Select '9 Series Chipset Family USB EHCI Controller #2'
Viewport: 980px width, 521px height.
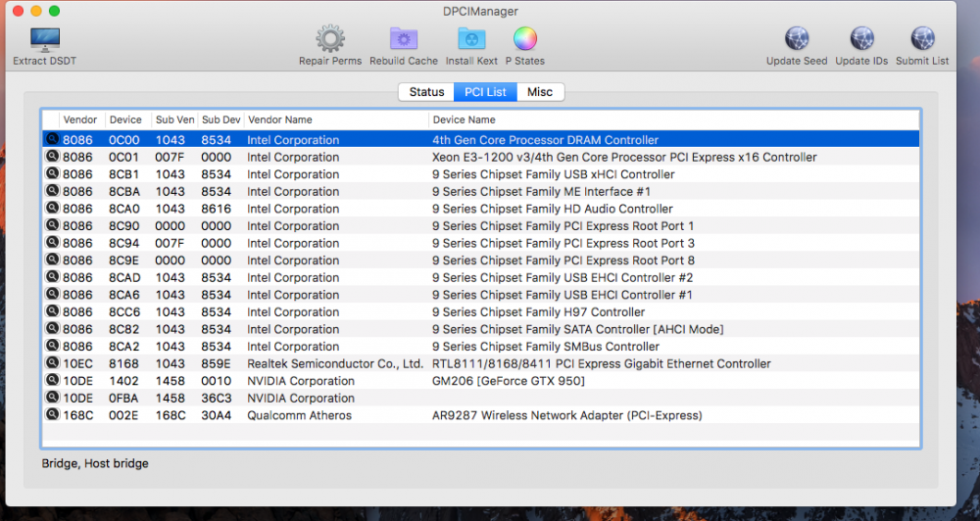pyautogui.click(x=563, y=277)
